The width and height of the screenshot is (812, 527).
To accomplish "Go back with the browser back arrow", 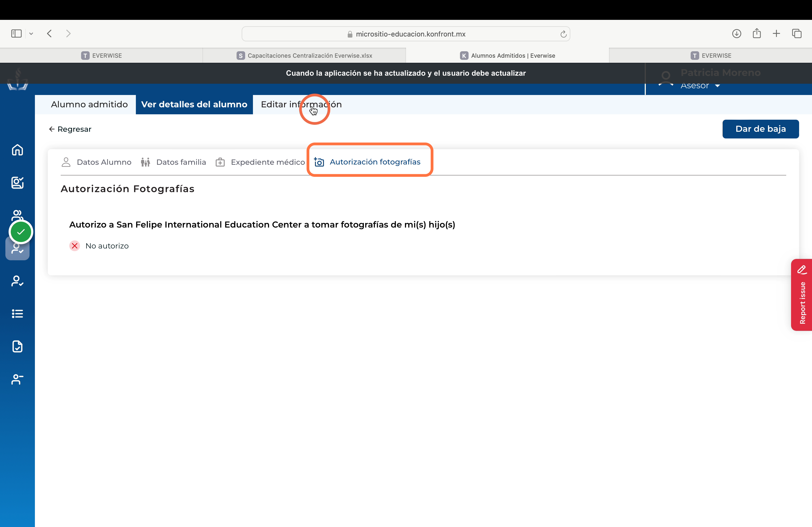I will (49, 33).
